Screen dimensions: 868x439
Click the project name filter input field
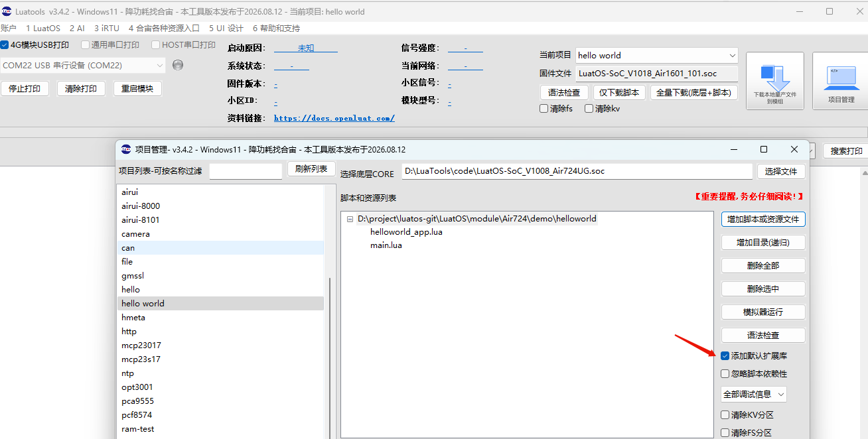[x=246, y=171]
